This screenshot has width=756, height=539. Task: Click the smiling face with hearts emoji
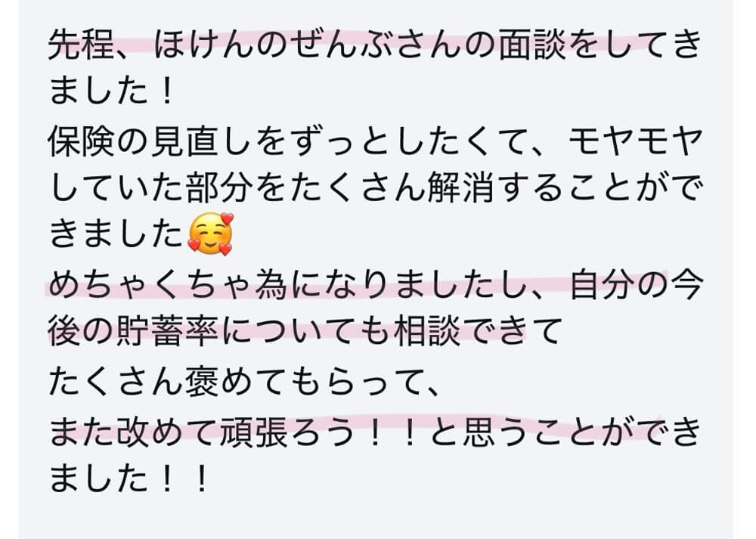[210, 234]
